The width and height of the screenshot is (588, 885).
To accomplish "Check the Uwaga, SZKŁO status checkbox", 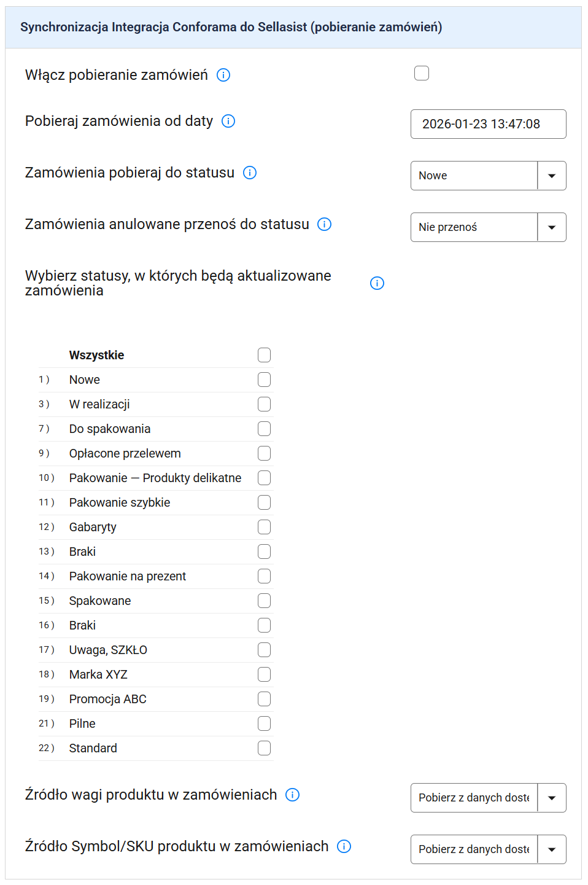I will (265, 650).
